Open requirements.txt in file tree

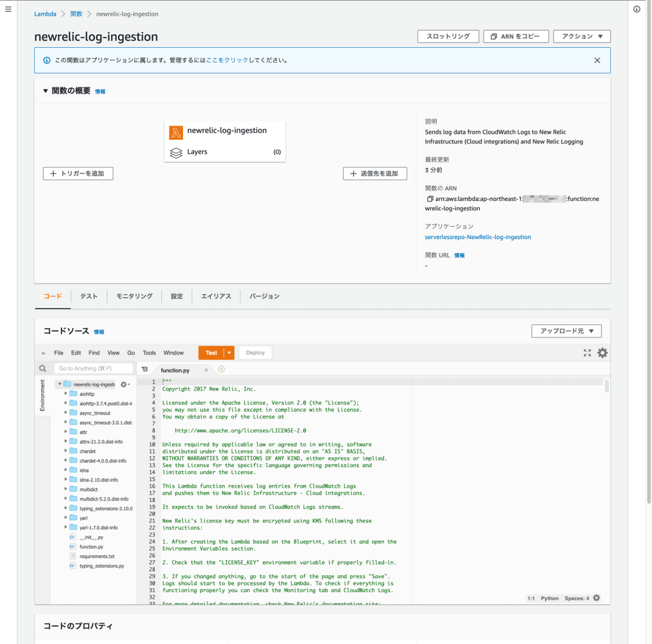coord(97,556)
